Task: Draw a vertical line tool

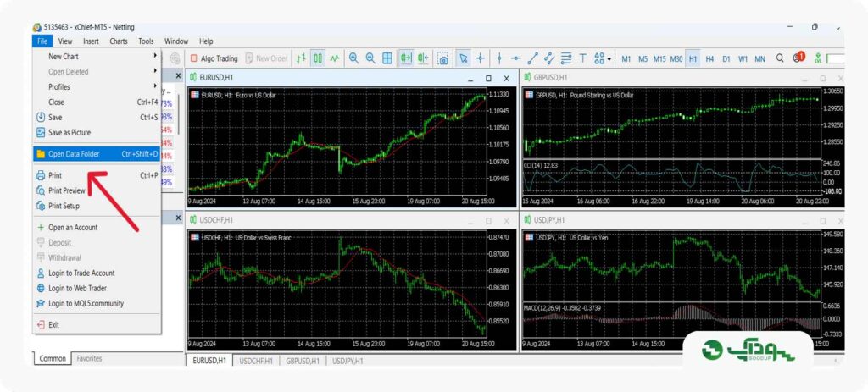Action: [499, 58]
